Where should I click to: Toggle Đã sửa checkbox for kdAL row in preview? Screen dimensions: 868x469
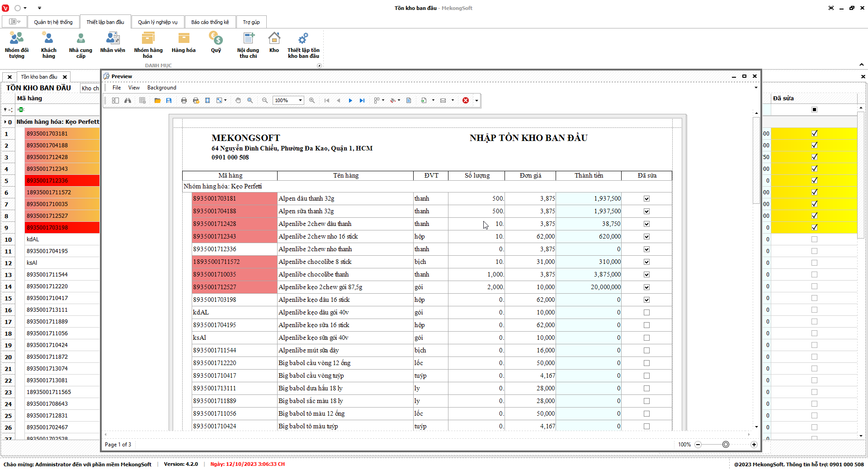pyautogui.click(x=646, y=312)
